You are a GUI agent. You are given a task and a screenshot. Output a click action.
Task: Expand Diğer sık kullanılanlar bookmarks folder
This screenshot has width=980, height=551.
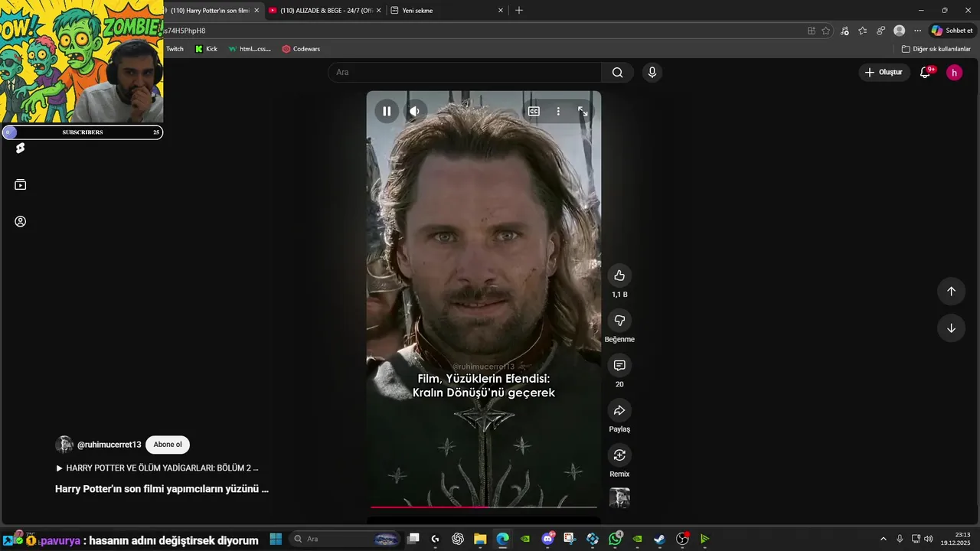tap(936, 49)
